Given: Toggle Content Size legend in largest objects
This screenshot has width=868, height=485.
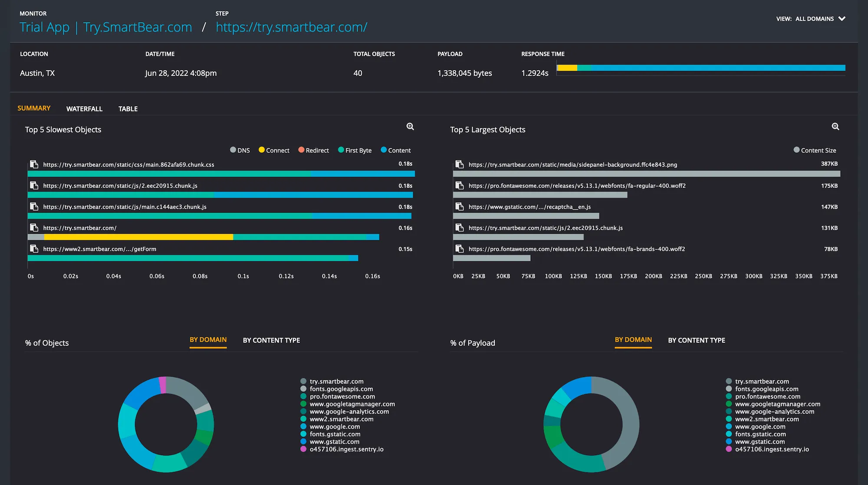Looking at the screenshot, I should coord(815,150).
